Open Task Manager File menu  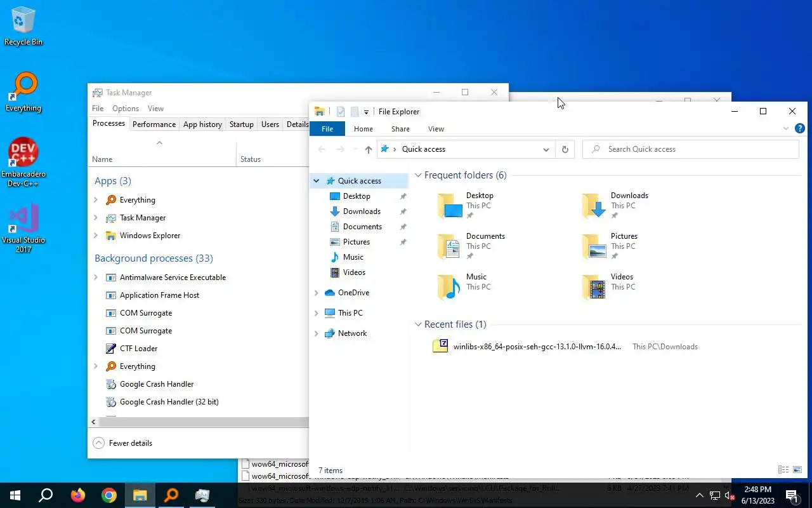(98, 109)
